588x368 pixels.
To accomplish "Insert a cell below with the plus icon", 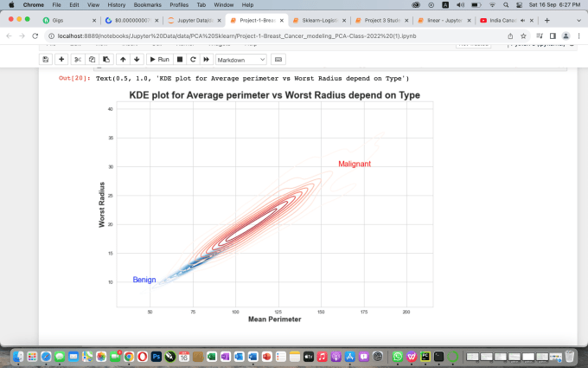I will tap(61, 60).
